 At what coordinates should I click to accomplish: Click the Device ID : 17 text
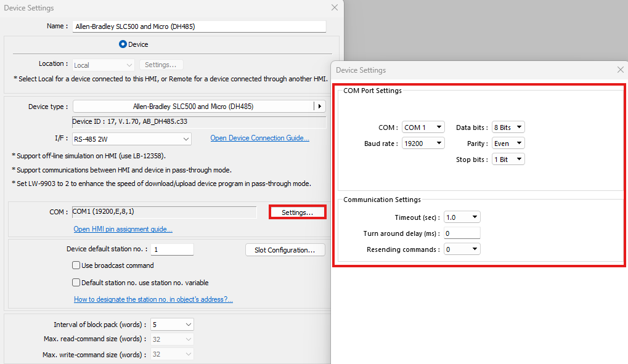[130, 121]
